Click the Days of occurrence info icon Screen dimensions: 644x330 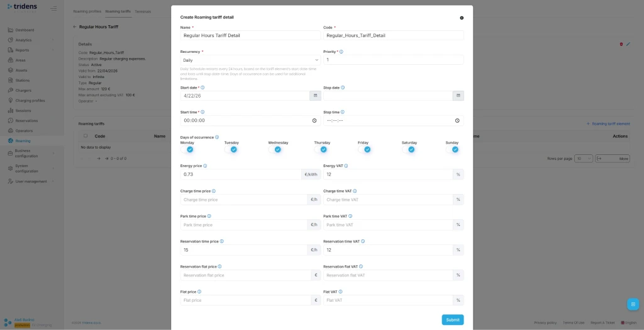pos(217,137)
